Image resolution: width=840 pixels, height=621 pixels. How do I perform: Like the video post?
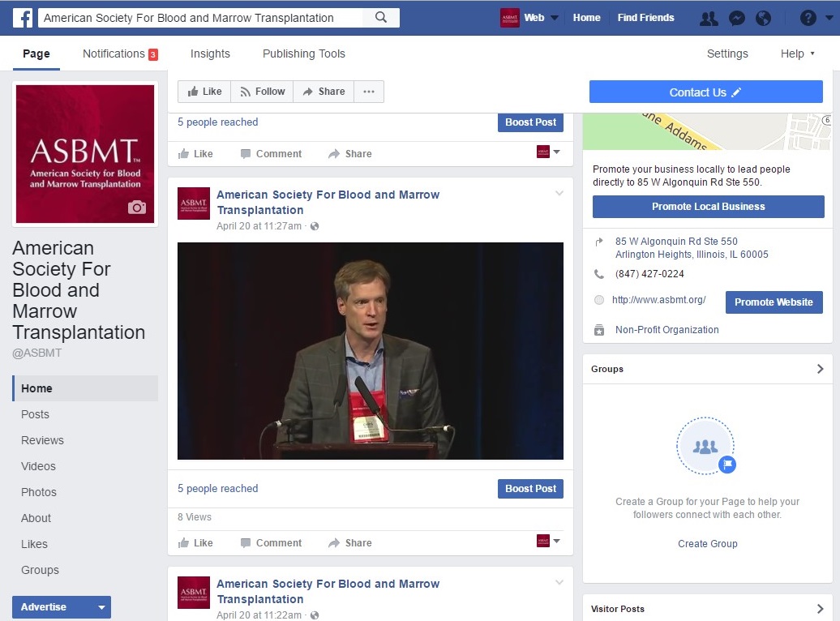click(x=195, y=543)
